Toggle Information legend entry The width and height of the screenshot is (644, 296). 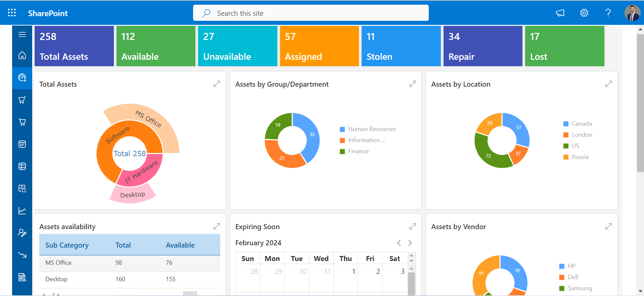coord(363,140)
